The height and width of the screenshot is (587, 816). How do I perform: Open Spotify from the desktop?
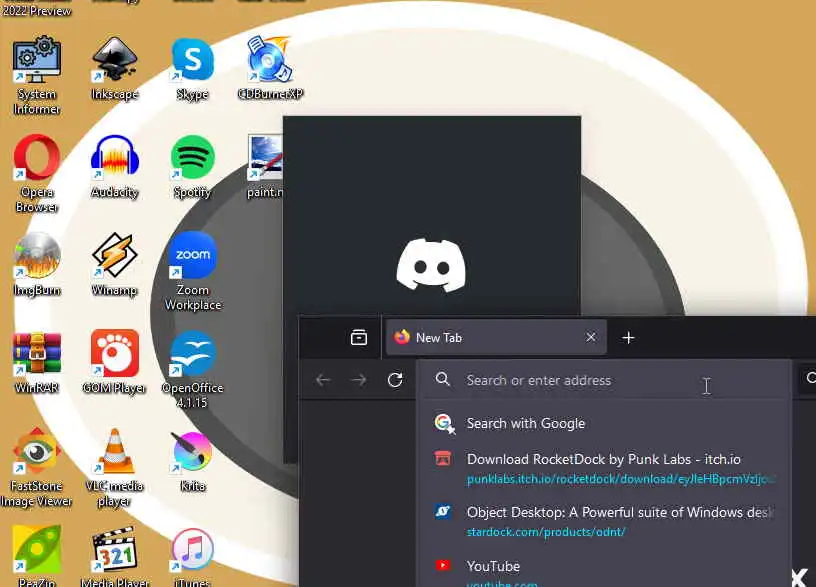click(193, 167)
